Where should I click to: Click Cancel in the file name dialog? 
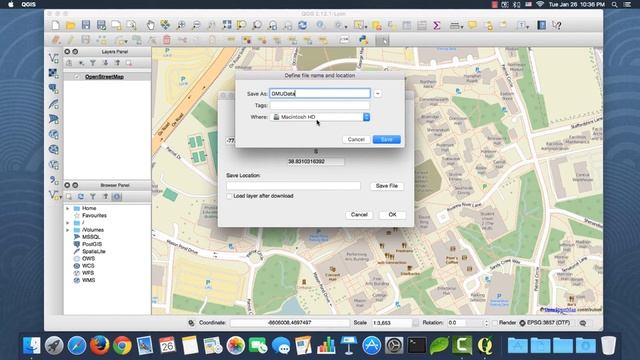pyautogui.click(x=356, y=140)
